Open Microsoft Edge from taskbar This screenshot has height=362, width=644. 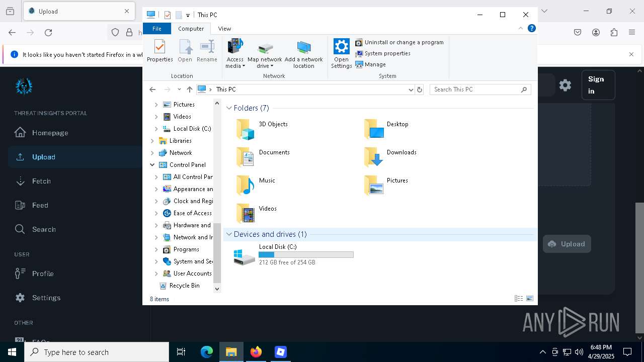click(207, 352)
